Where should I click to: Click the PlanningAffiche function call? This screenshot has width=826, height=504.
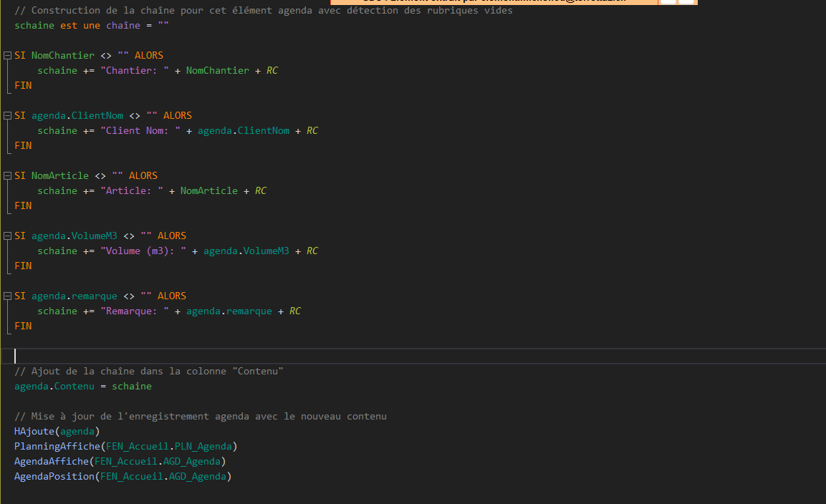pos(126,446)
